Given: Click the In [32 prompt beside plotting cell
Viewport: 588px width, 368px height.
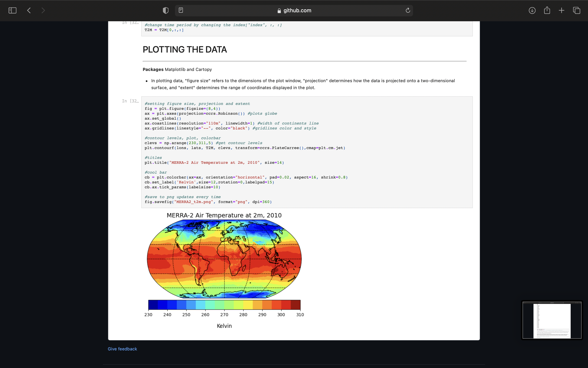Looking at the screenshot, I should coord(130,101).
